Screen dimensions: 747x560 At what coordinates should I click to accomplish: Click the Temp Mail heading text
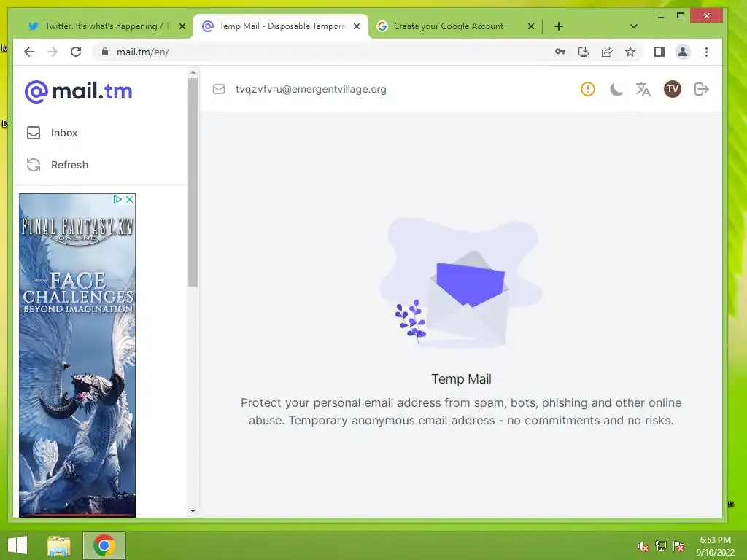pos(461,379)
